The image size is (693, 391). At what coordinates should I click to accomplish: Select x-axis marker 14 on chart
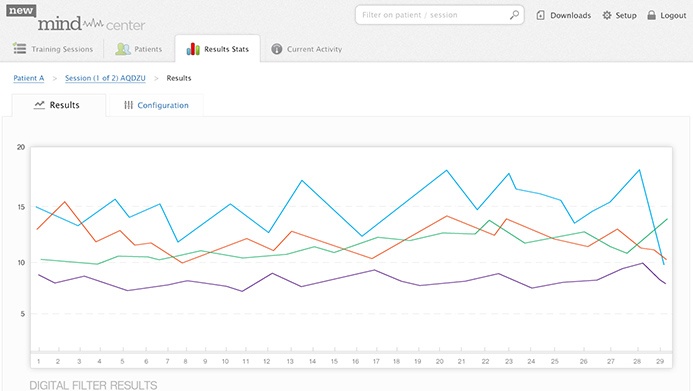click(312, 361)
